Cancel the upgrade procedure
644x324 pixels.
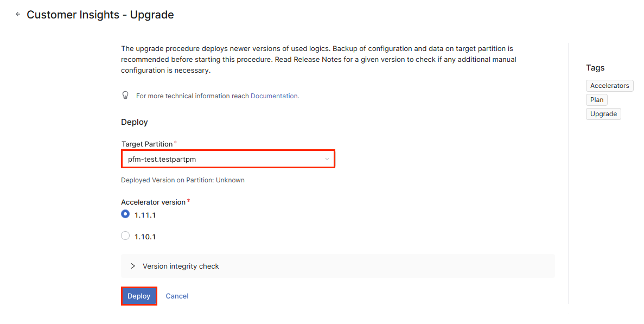click(177, 296)
